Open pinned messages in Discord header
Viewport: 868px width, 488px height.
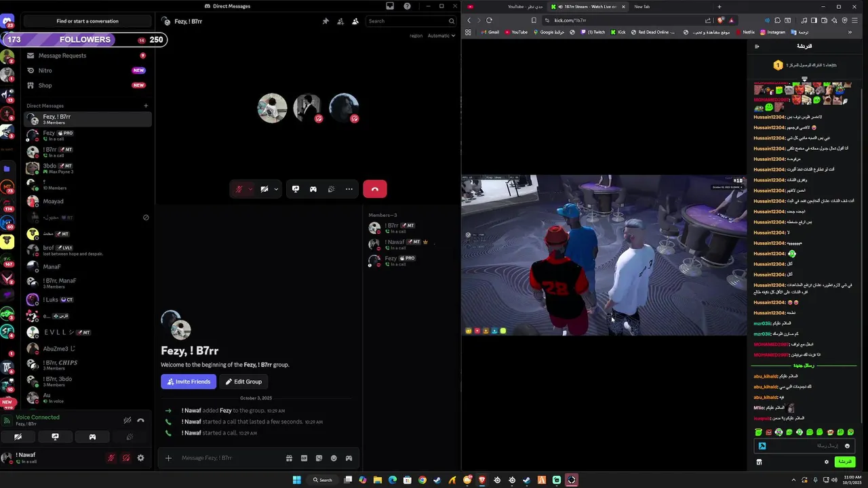(x=325, y=21)
